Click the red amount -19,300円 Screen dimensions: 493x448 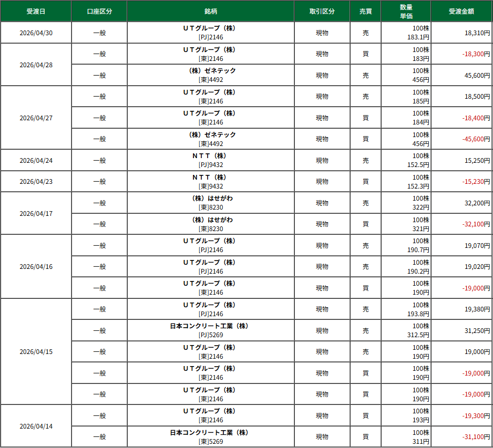(x=476, y=415)
